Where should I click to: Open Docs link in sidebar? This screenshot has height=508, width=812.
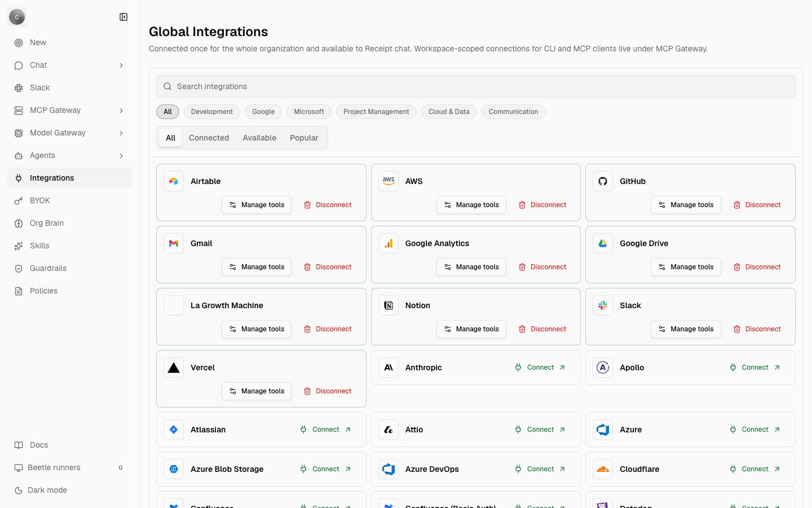pyautogui.click(x=69, y=445)
